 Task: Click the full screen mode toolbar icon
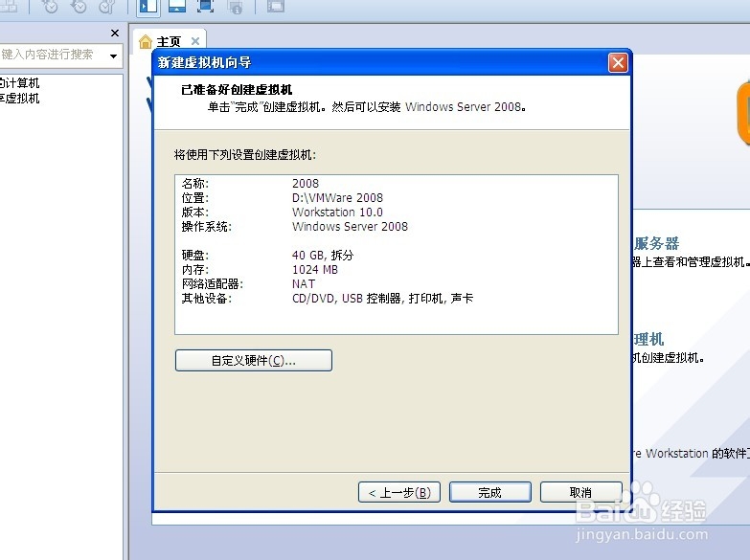click(206, 6)
